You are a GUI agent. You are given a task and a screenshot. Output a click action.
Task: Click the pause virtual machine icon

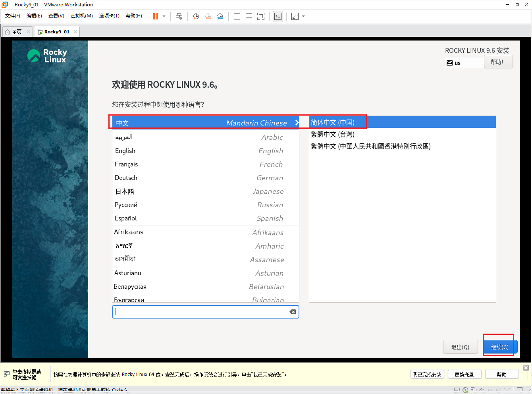tap(156, 16)
